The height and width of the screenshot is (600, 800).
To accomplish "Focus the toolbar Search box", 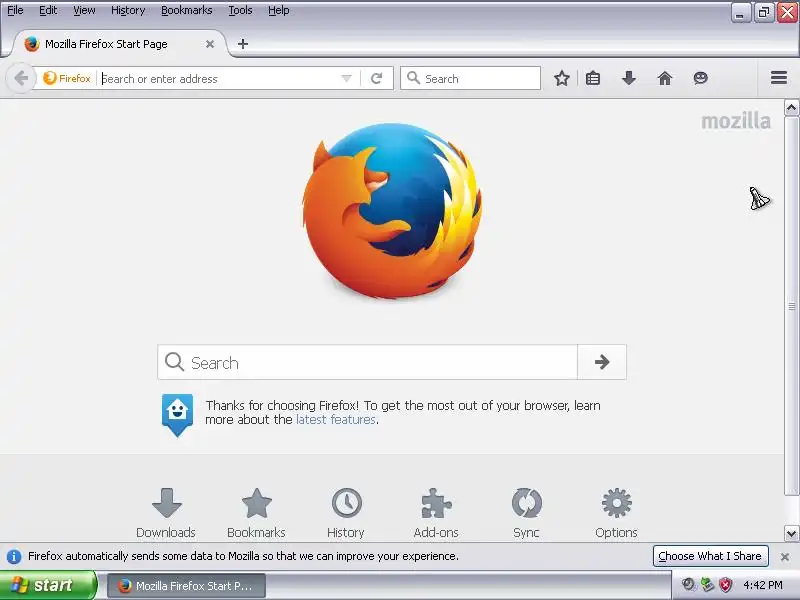I will pos(470,78).
